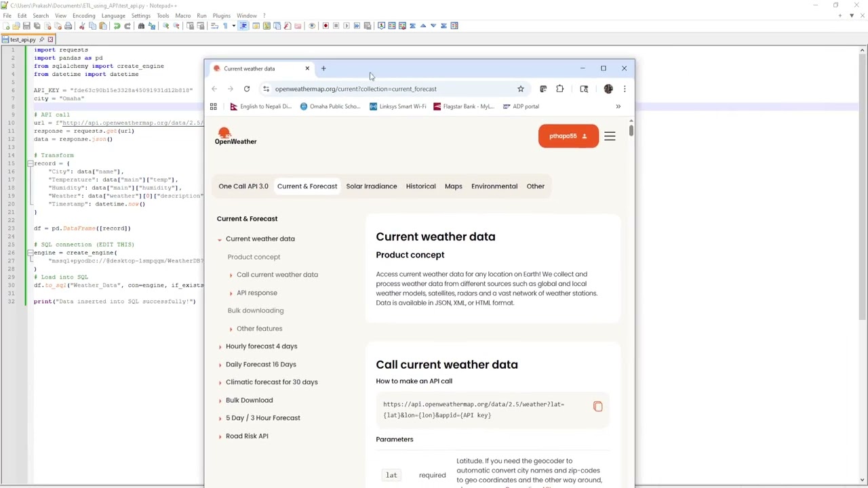
Task: Click the Replace icon in Notepad++ toolbar
Action: click(x=152, y=26)
